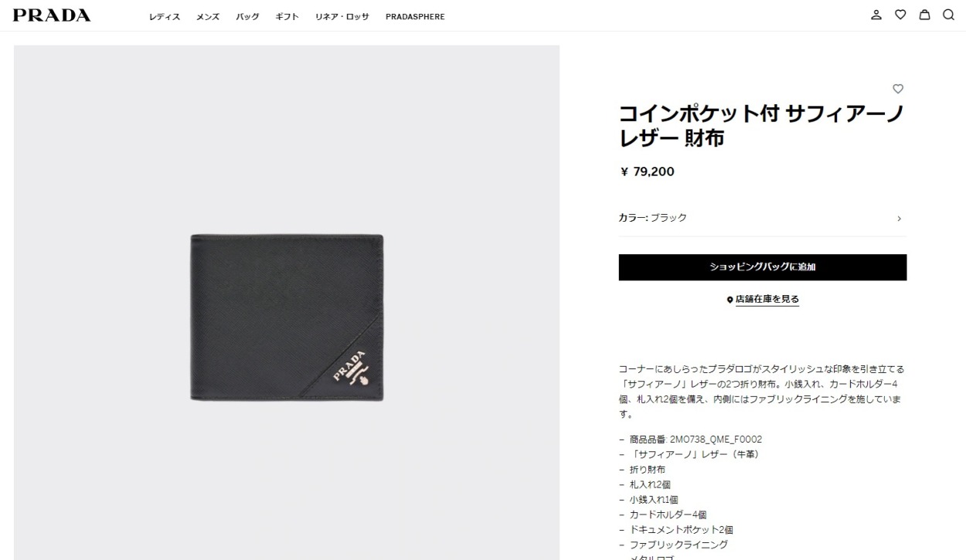Expand the カラー: ブラック color selector
The width and height of the screenshot is (966, 560).
coord(762,218)
